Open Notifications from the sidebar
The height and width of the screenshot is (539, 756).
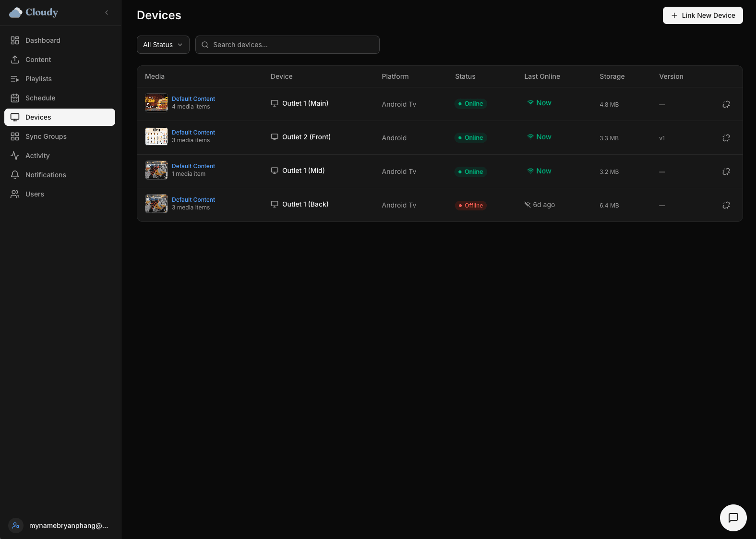point(60,175)
